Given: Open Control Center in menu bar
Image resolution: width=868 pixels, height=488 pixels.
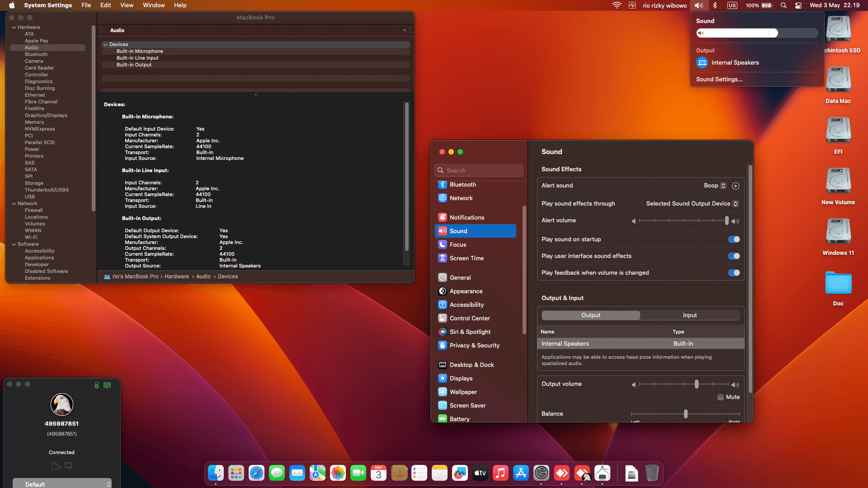Looking at the screenshot, I should pyautogui.click(x=798, y=5).
